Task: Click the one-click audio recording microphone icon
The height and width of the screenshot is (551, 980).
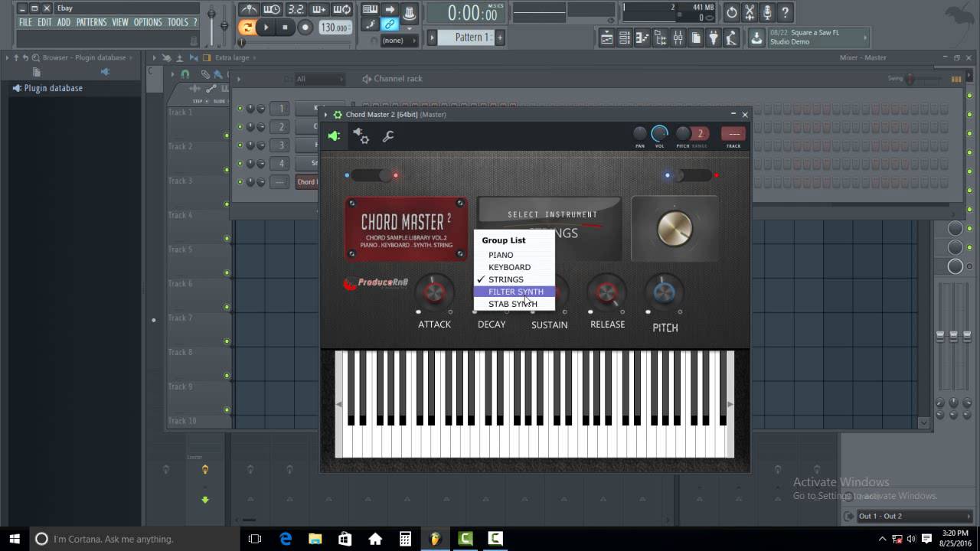Action: point(767,12)
